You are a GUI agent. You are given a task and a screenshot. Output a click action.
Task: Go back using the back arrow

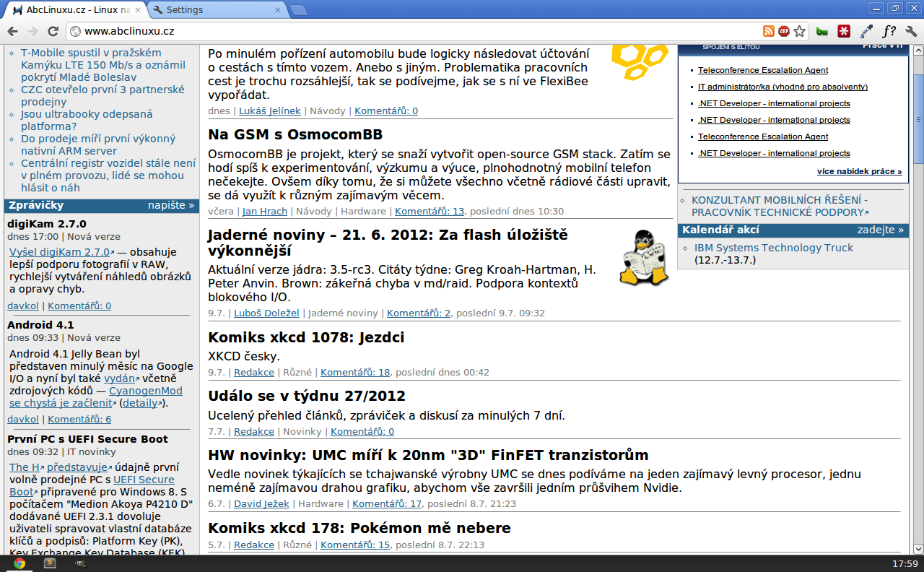[x=12, y=31]
